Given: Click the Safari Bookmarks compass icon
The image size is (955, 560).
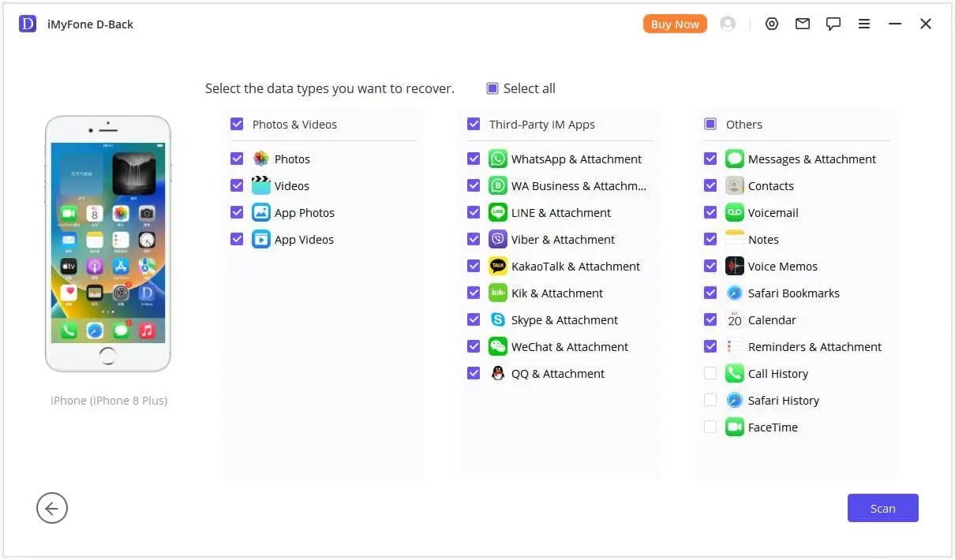Looking at the screenshot, I should (x=735, y=293).
